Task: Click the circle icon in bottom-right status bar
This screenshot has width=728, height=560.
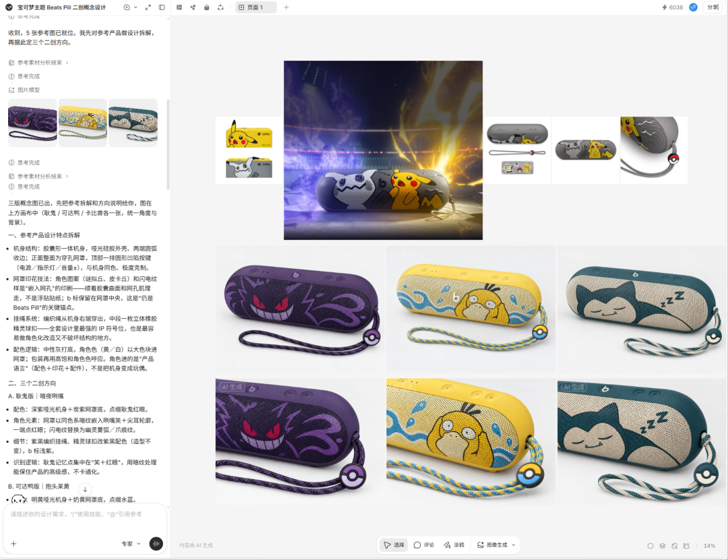Action: (x=650, y=546)
